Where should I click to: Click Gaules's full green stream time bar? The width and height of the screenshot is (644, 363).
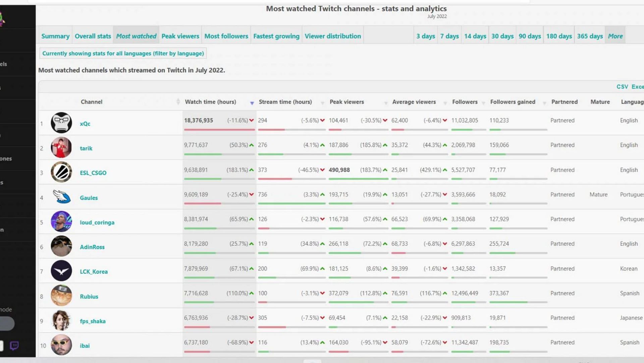[x=292, y=203]
